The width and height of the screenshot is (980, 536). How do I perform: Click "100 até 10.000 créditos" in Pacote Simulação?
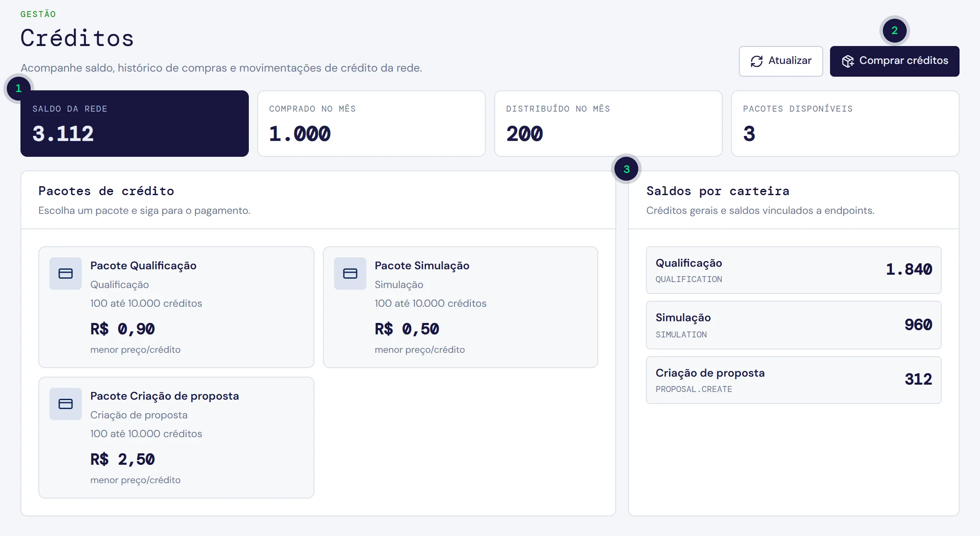430,303
